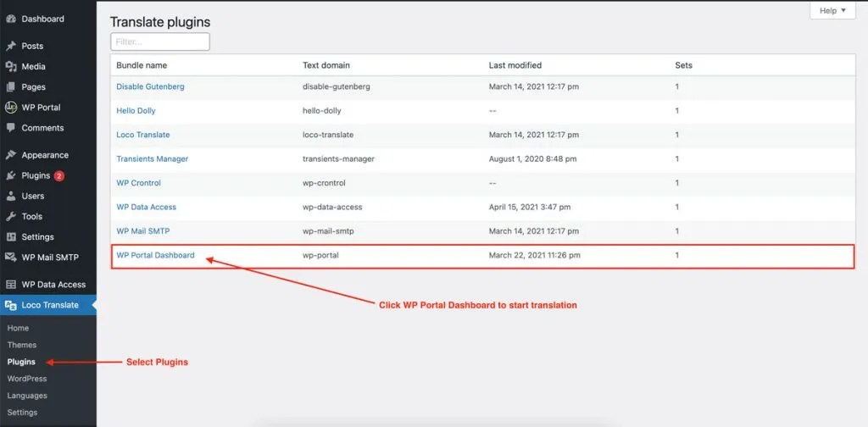Open the Appearance menu item
868x427 pixels.
coord(45,155)
